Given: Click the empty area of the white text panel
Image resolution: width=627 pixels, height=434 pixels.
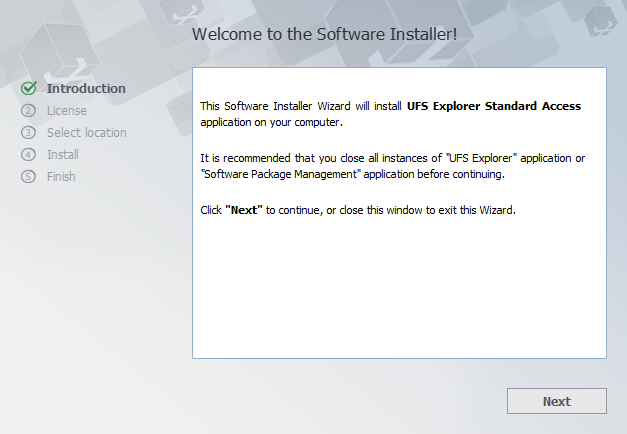Looking at the screenshot, I should tap(399, 288).
